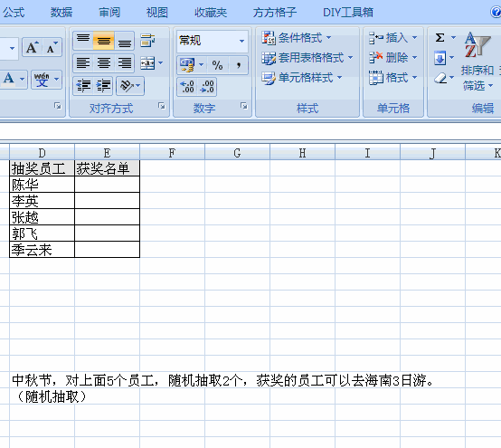Apply accounting number format
Viewport: 501px width, 448px height.
coord(187,65)
